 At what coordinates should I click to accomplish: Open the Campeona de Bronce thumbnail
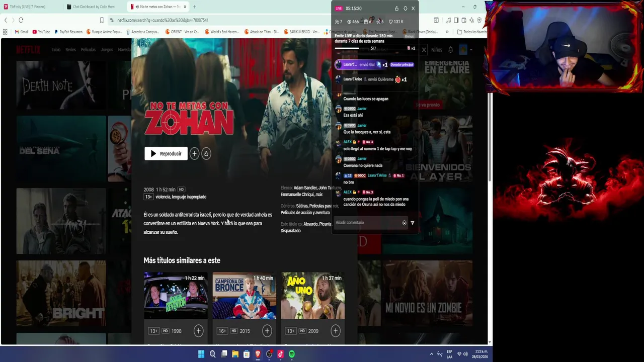244,296
